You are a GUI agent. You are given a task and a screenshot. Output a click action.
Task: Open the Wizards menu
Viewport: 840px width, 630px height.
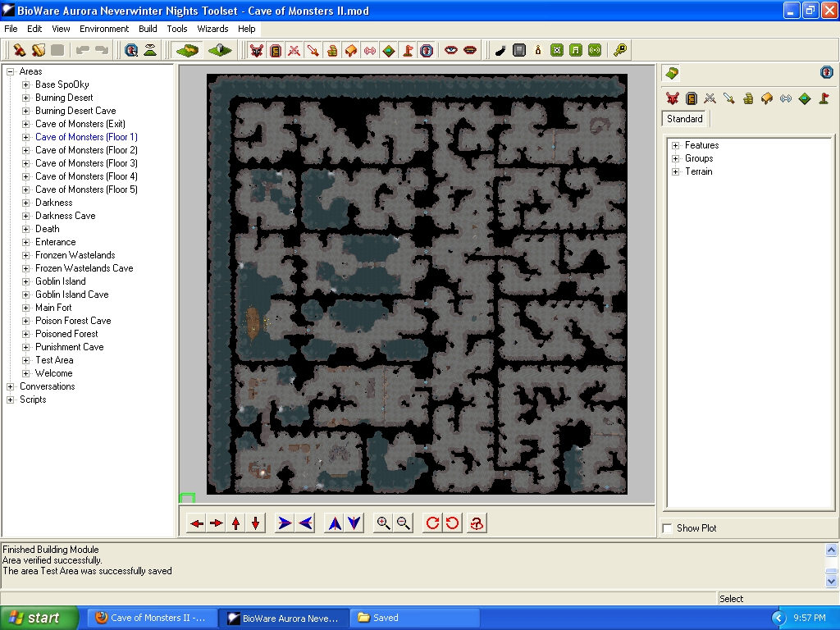(212, 29)
